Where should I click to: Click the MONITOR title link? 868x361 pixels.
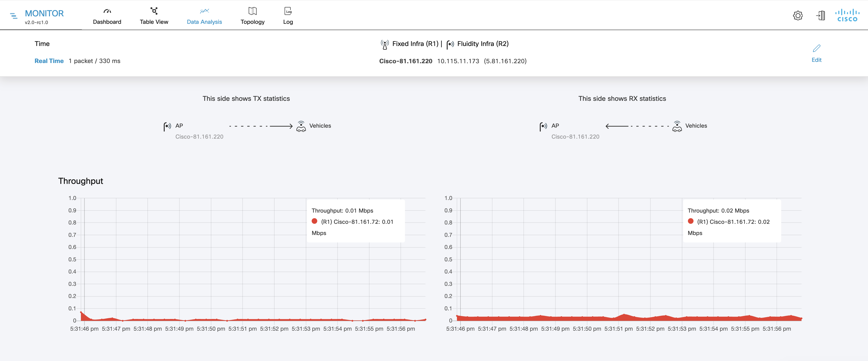pos(44,14)
